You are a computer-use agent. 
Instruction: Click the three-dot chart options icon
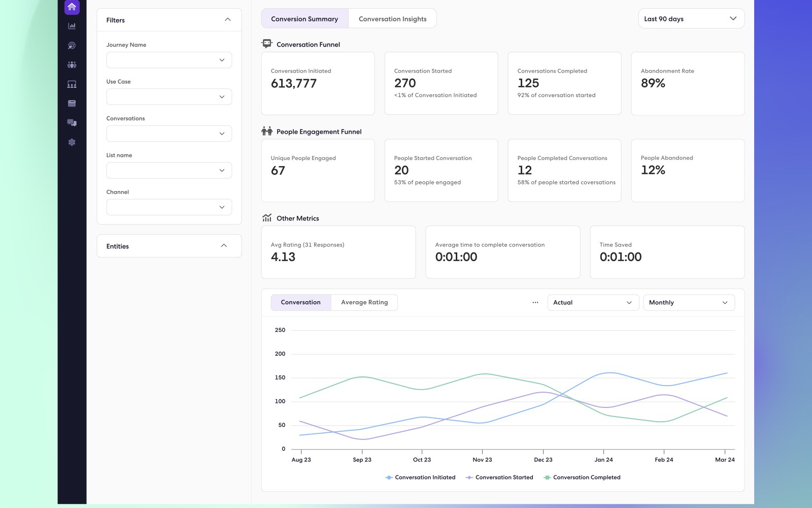535,302
